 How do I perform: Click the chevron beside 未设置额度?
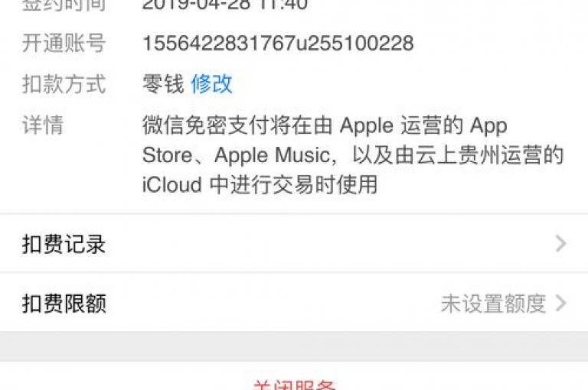560,303
